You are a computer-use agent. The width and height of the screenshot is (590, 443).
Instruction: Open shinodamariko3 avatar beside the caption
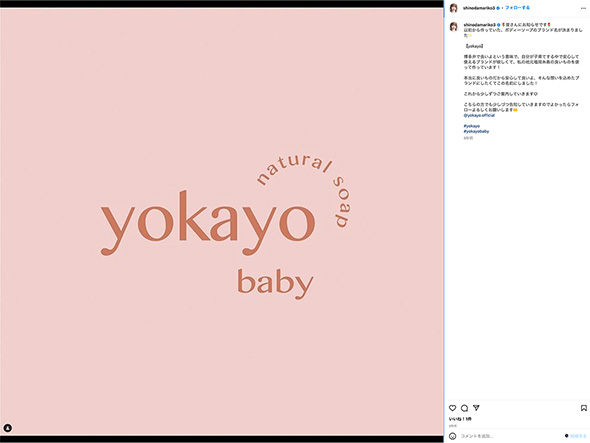point(454,27)
